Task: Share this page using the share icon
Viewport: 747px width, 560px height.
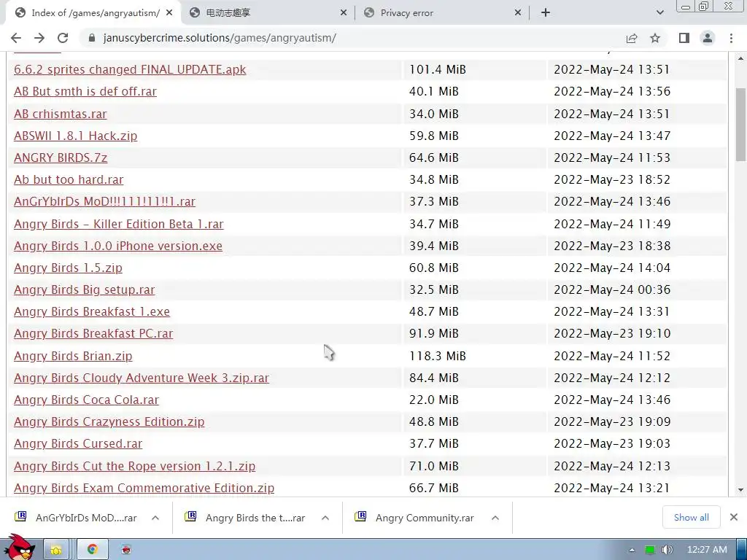Action: coord(632,38)
